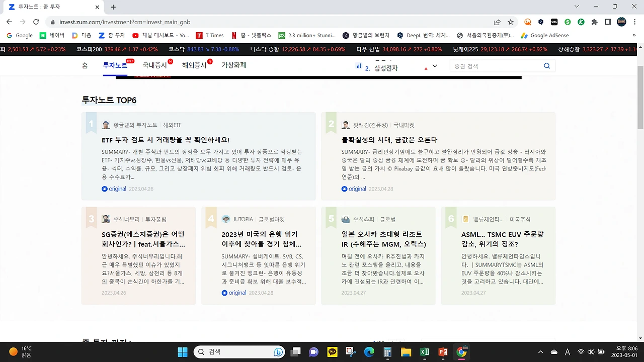Open Excel from the taskbar
Viewport: 644px width, 362px height.
pos(425,352)
